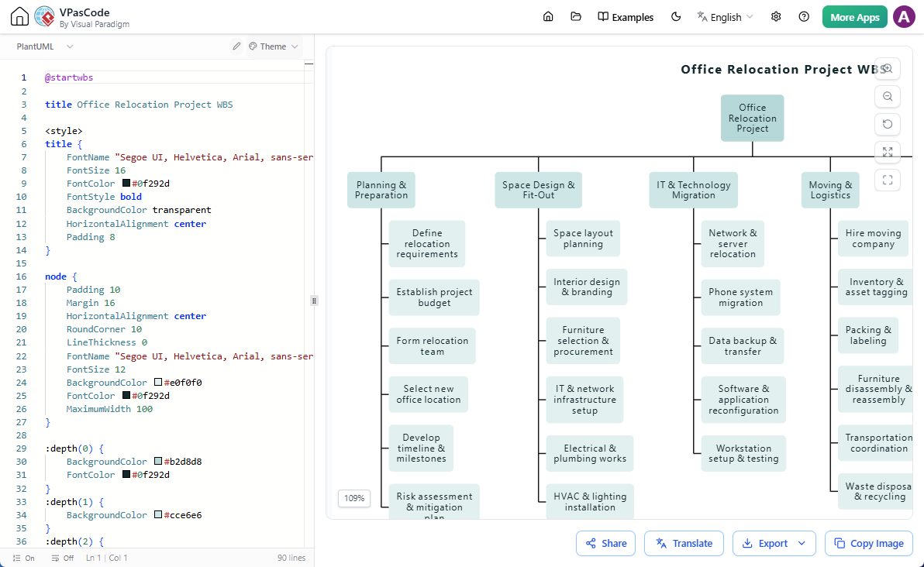Zoom out on the diagram preview
The image size is (924, 567).
[888, 97]
